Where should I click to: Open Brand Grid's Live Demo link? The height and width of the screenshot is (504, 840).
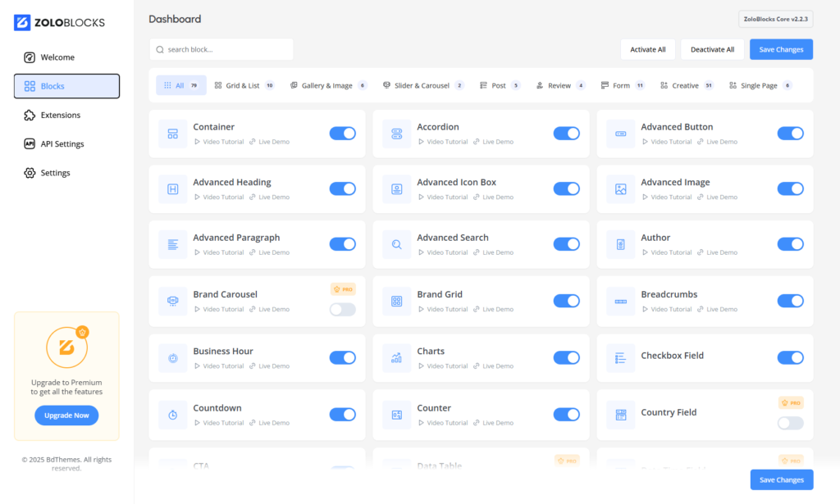click(493, 309)
